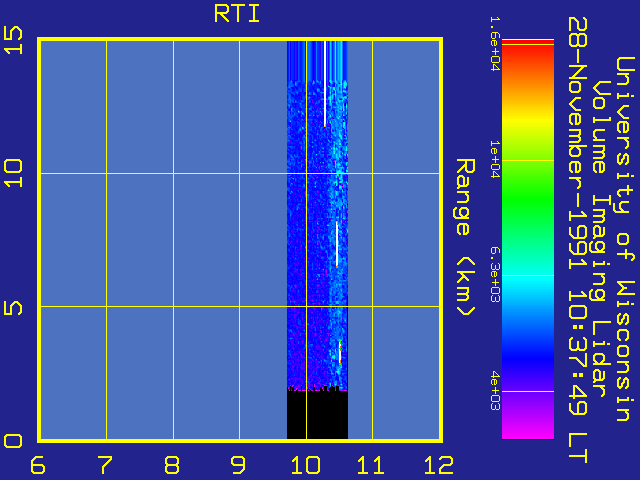Image resolution: width=640 pixels, height=480 pixels.
Task: Click the 1e+04 colorbar label
Action: click(495, 159)
